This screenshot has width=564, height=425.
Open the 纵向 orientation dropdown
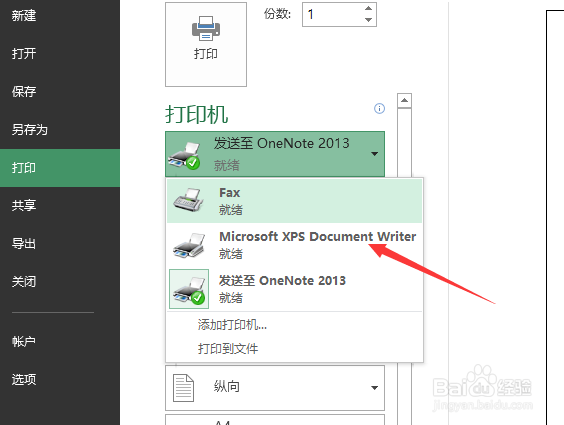tap(275, 388)
